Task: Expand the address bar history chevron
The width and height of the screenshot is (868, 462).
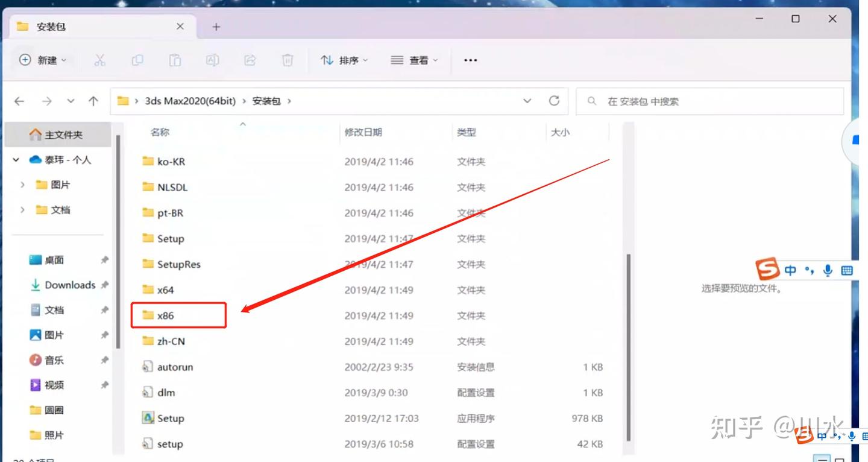Action: pos(527,101)
